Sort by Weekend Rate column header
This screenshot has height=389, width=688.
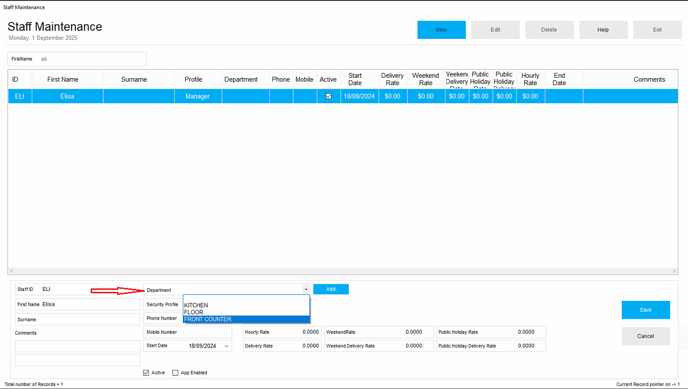(426, 79)
